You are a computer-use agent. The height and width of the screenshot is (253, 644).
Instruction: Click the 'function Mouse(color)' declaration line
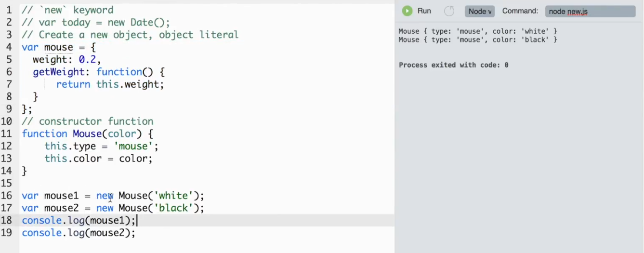[x=87, y=134]
